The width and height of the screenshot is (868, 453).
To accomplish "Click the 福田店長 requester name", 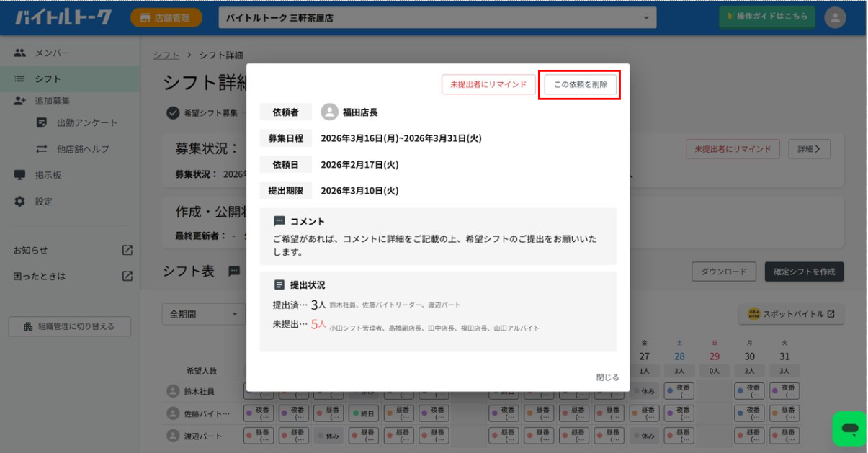I will point(360,112).
